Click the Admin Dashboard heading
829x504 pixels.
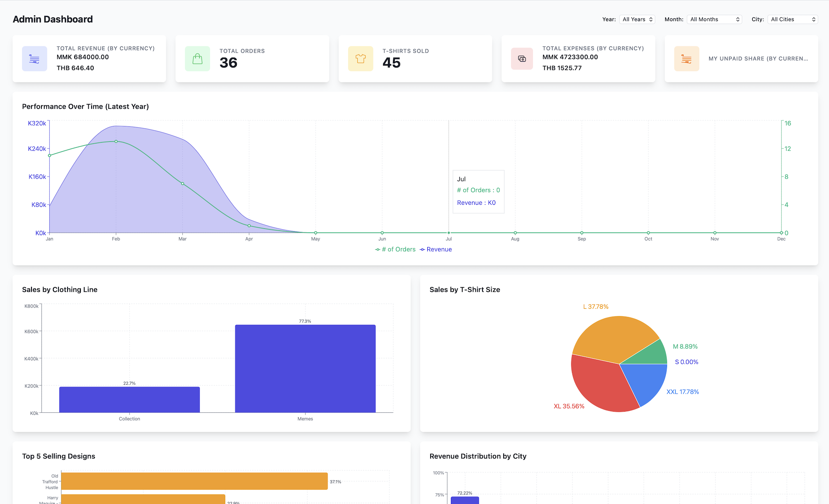click(53, 19)
